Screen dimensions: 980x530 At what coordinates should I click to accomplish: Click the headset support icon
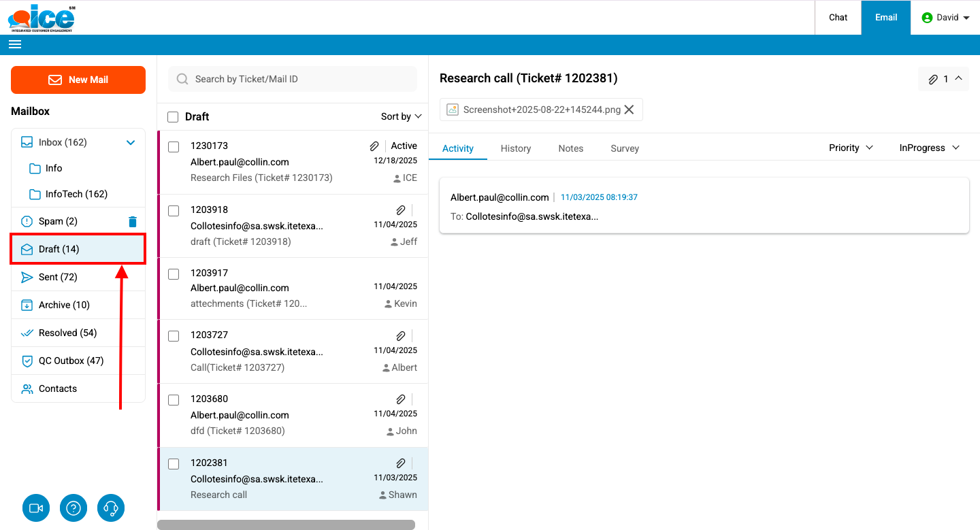pos(111,508)
